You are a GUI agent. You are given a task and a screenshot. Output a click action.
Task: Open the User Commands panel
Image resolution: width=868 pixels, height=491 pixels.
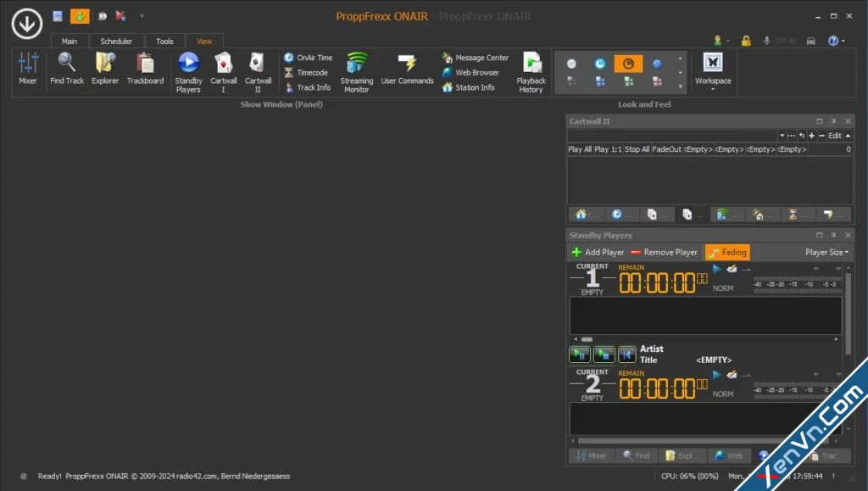[x=407, y=69]
